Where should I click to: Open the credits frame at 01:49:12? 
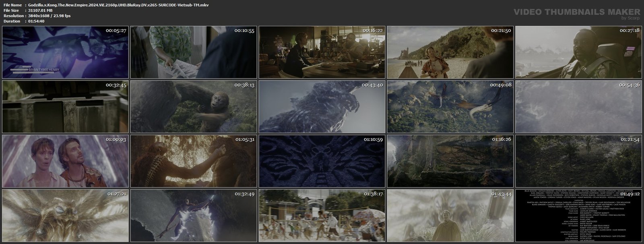(x=578, y=215)
